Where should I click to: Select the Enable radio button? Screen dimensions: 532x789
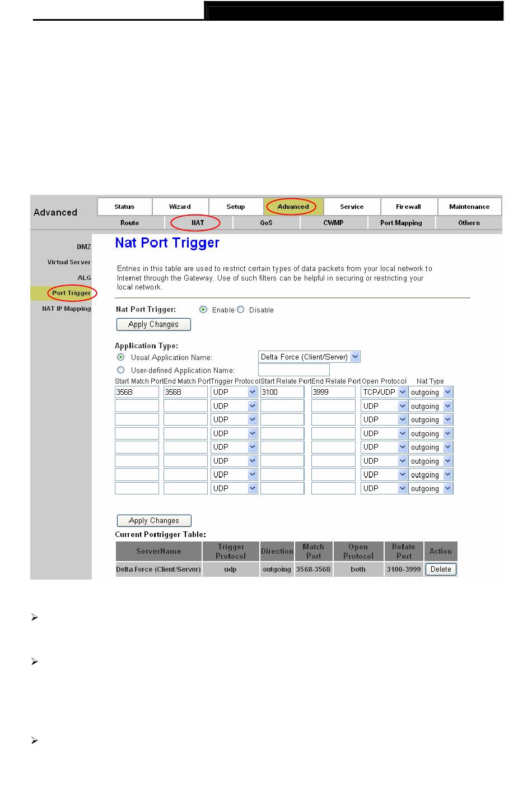point(203,310)
